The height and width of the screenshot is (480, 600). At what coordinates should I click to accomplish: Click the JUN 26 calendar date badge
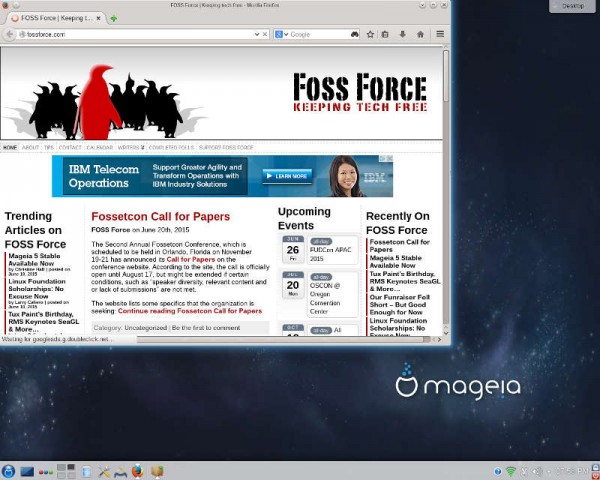(293, 249)
